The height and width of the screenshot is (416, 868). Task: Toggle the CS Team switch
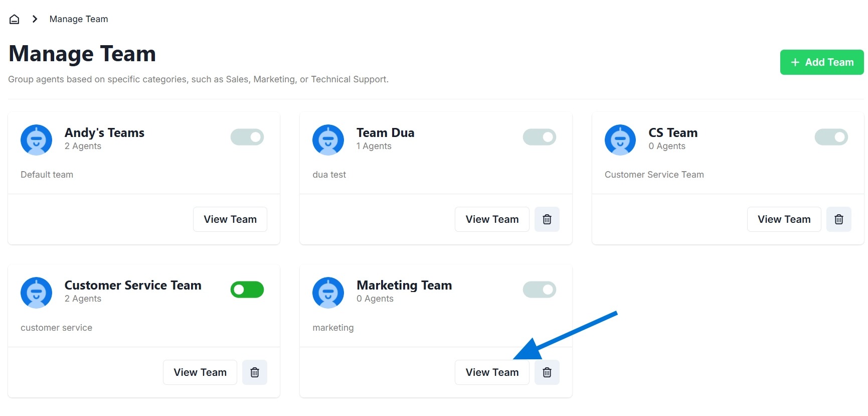click(x=831, y=137)
